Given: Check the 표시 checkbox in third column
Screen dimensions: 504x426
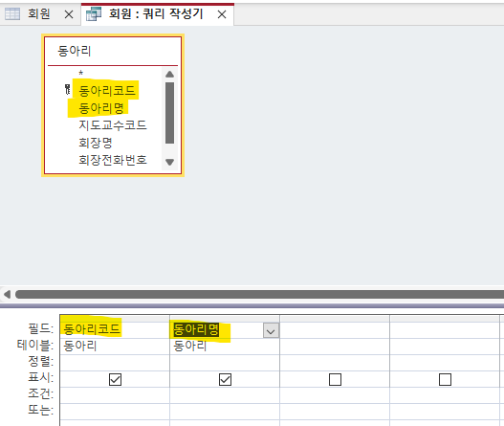Looking at the screenshot, I should (x=335, y=379).
